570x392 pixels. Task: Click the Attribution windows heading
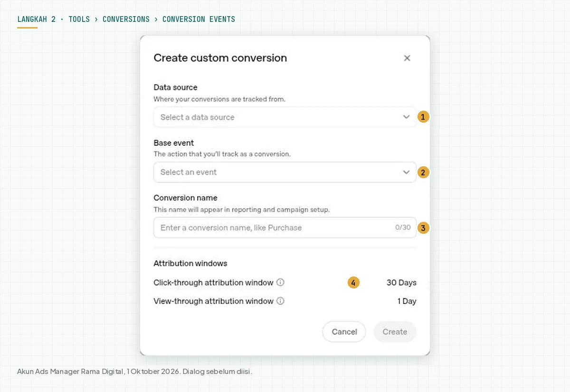coord(190,263)
